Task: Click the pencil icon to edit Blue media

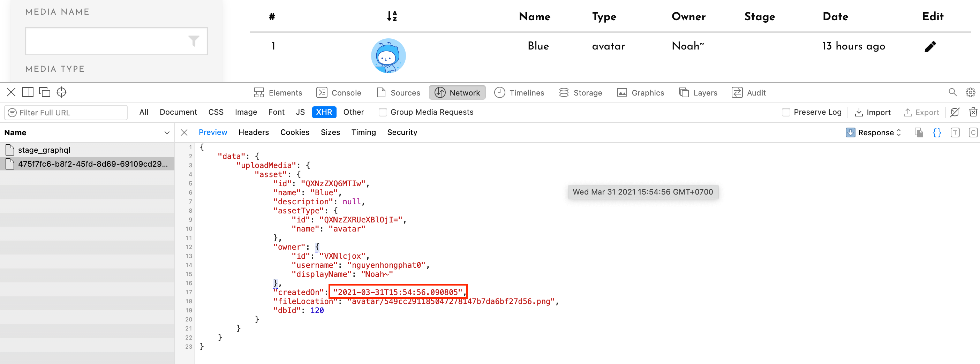Action: (x=930, y=46)
